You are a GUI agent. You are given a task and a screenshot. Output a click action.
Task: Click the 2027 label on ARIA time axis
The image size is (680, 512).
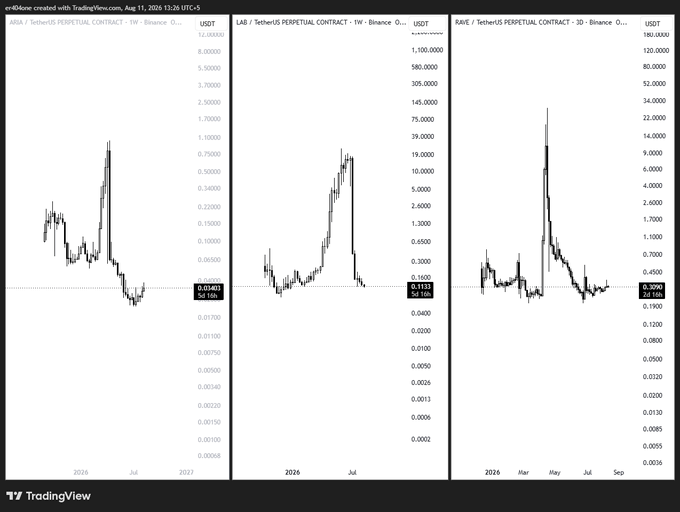[186, 472]
